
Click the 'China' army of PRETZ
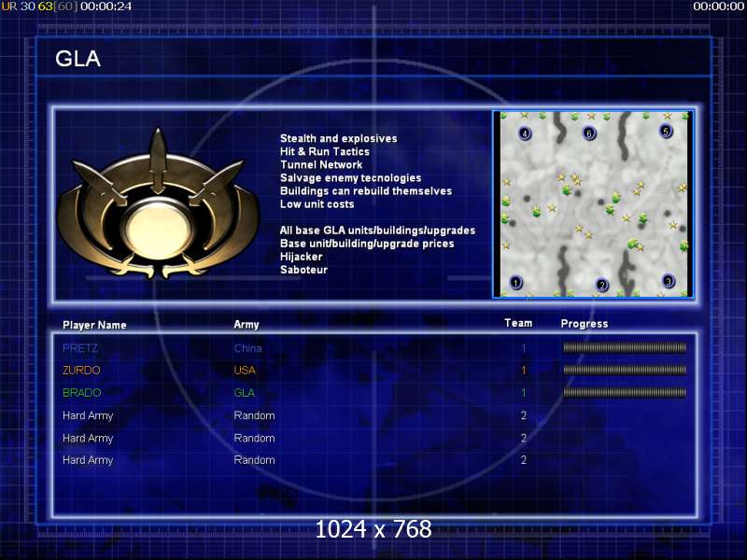pyautogui.click(x=247, y=348)
